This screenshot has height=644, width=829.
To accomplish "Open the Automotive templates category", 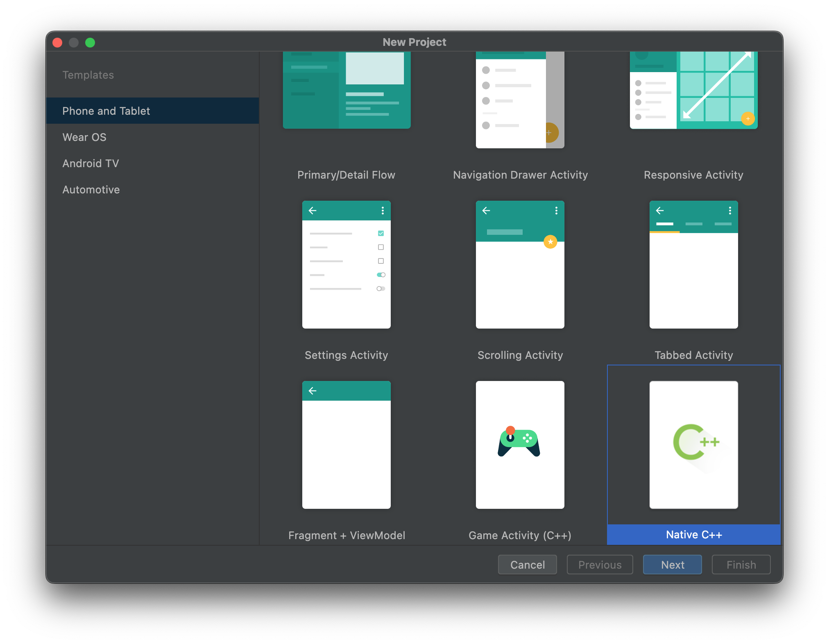I will coord(91,190).
